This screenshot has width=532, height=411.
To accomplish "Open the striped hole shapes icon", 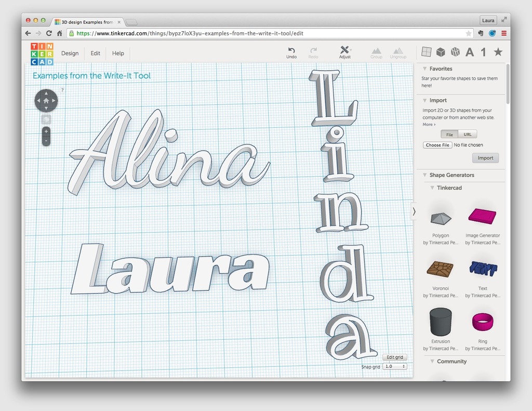I will click(x=455, y=52).
